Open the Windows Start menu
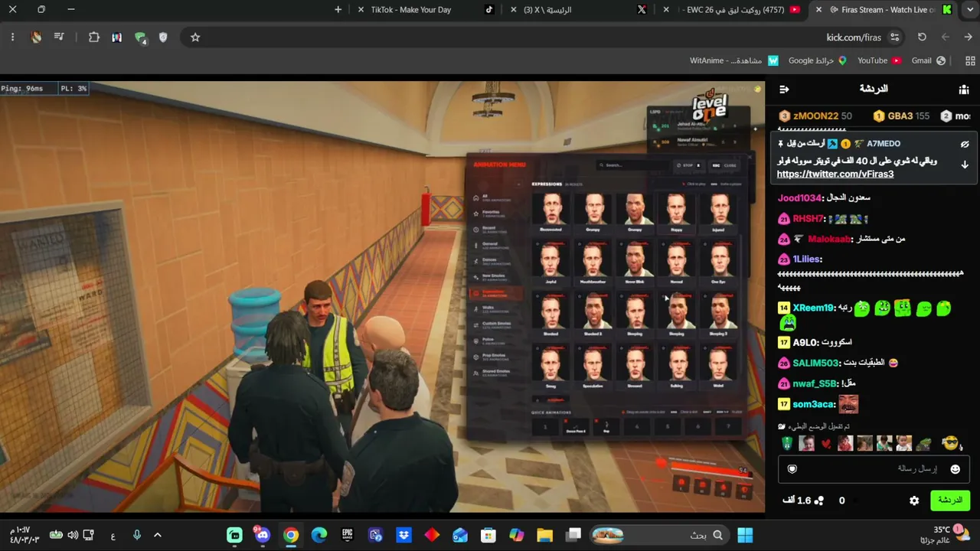Viewport: 980px width, 551px height. 744,535
